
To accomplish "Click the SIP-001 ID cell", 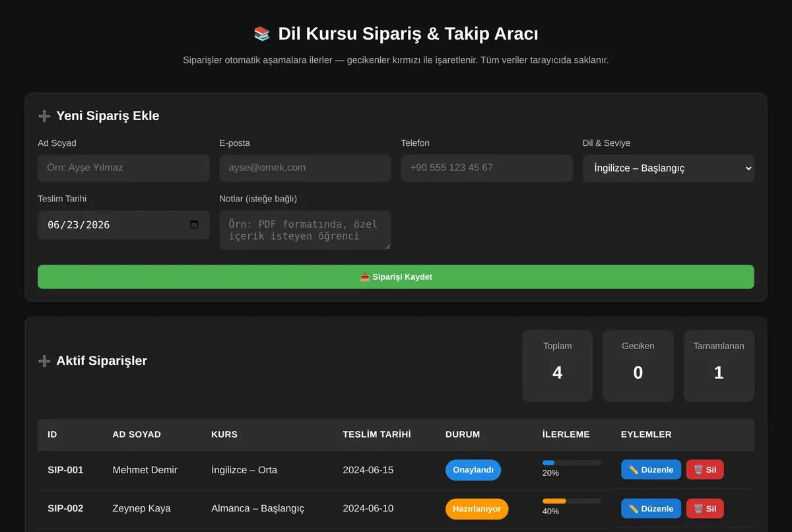I will point(65,470).
